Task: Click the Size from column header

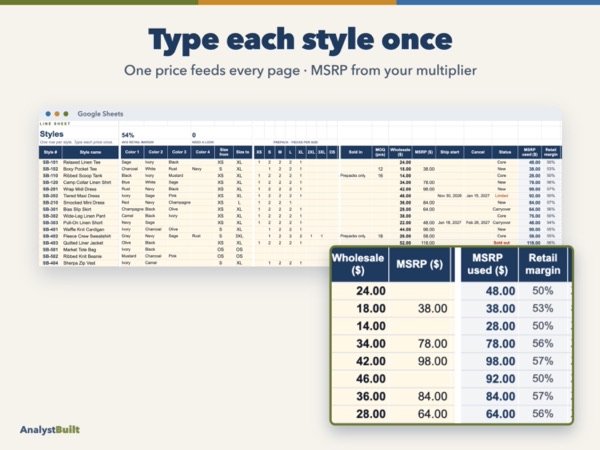Action: pyautogui.click(x=224, y=152)
